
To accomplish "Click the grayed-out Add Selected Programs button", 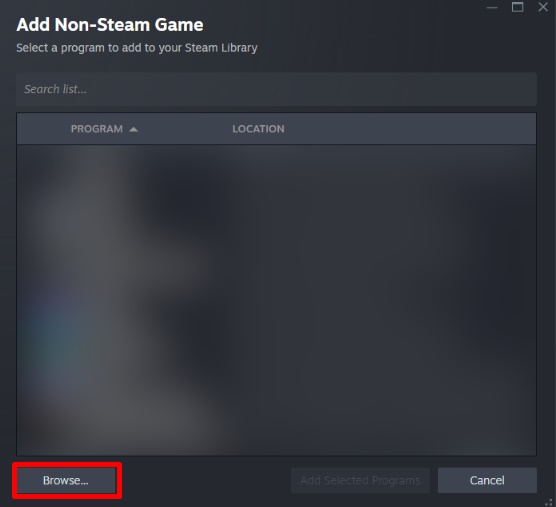I will click(360, 480).
